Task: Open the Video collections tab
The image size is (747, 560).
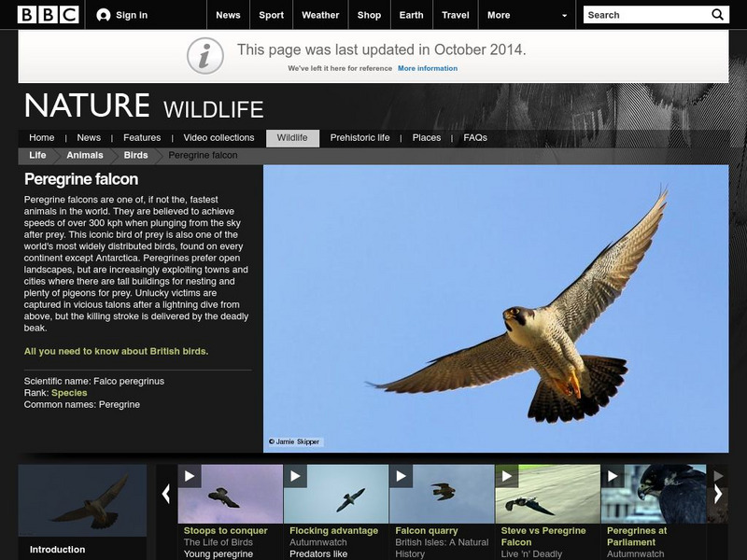Action: [x=218, y=137]
